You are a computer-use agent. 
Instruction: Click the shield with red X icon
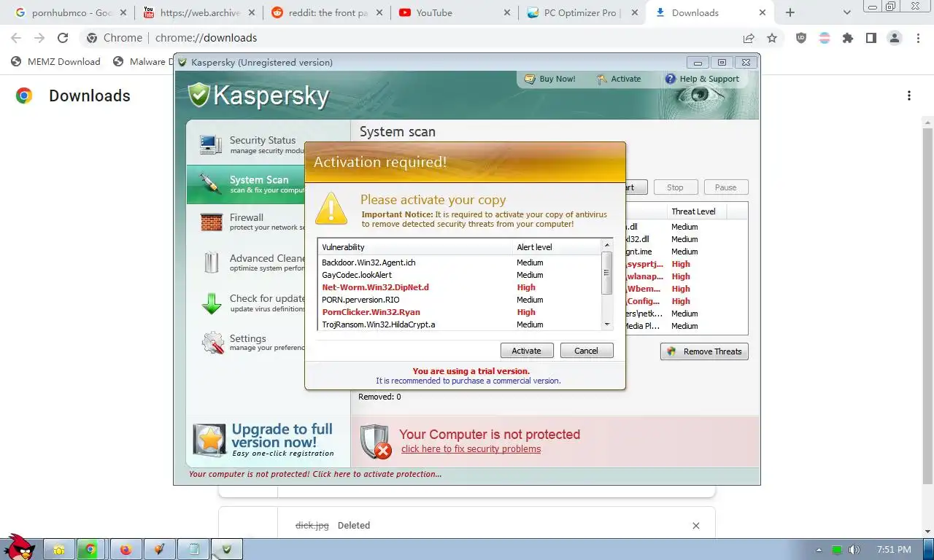coord(377,441)
